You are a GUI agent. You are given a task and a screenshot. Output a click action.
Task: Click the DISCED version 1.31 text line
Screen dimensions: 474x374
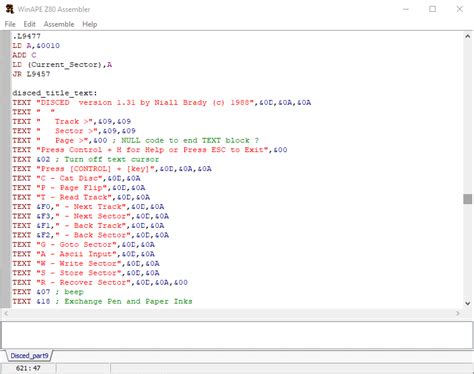(x=162, y=102)
